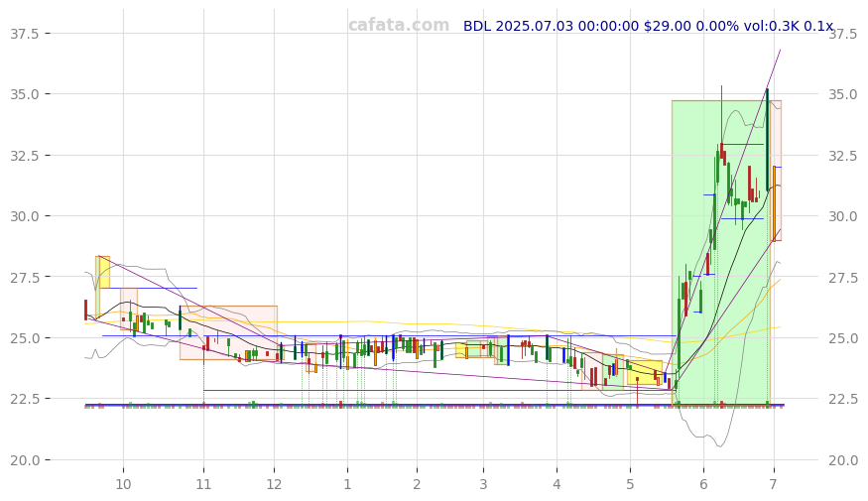Click 25.0 on the right price axis
The image size is (868, 501).
pyautogui.click(x=843, y=337)
